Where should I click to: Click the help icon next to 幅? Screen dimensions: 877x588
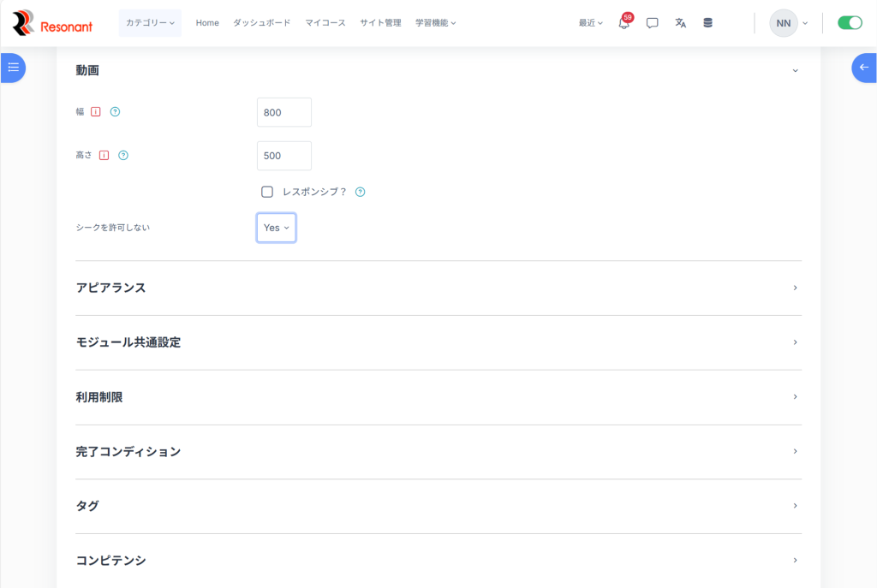click(115, 112)
